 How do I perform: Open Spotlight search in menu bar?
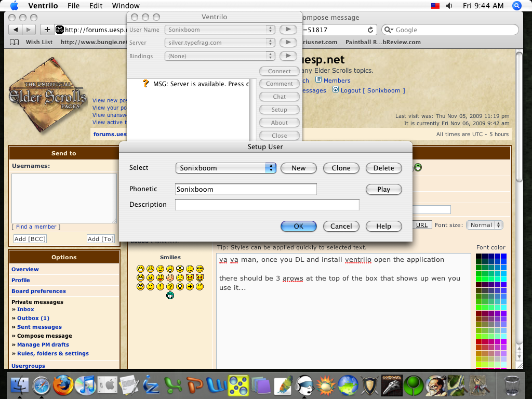point(516,6)
